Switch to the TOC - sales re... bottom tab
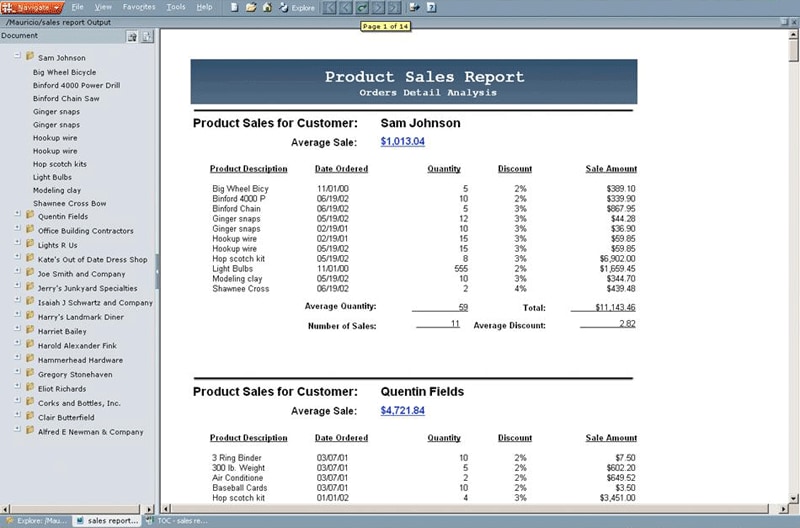Screen dimensions: 800x528 tap(177, 521)
